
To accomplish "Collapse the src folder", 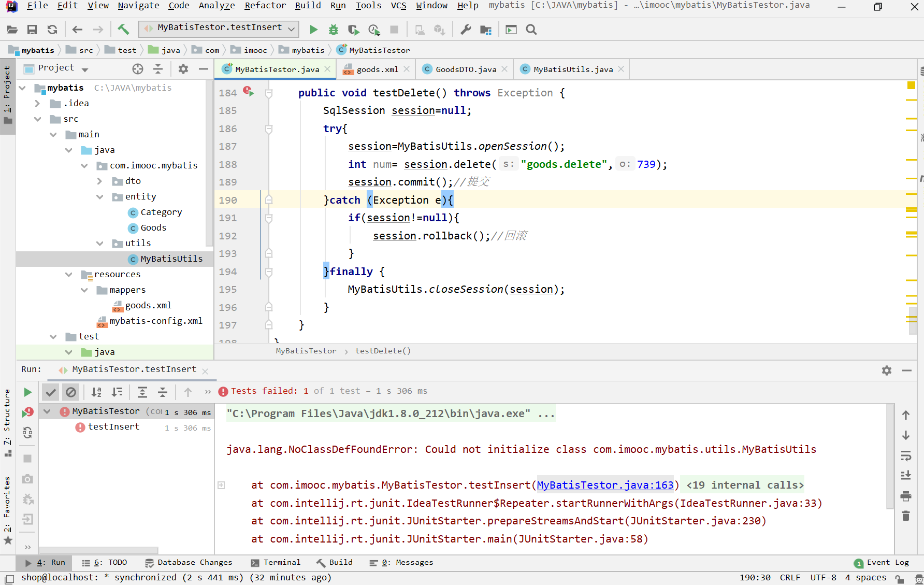I will click(37, 119).
